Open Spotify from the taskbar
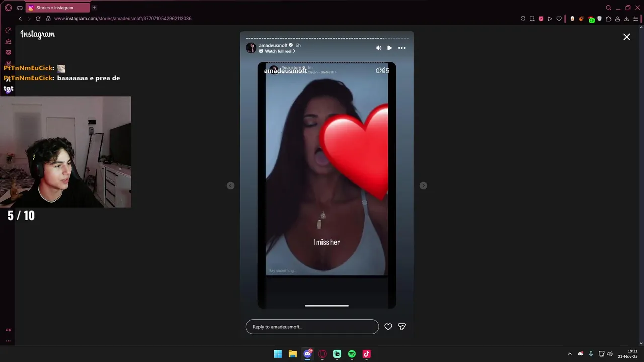The image size is (644, 362). 352,354
